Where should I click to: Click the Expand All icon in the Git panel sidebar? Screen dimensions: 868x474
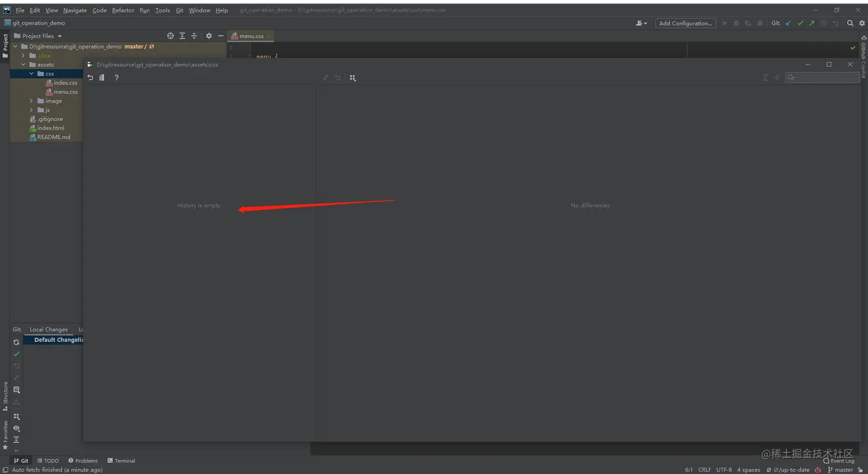click(x=16, y=440)
